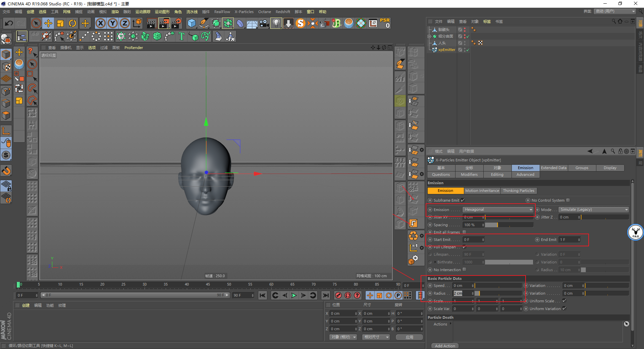Toggle 细分曲面 enabled checkmark
The height and width of the screenshot is (349, 644).
click(x=468, y=36)
